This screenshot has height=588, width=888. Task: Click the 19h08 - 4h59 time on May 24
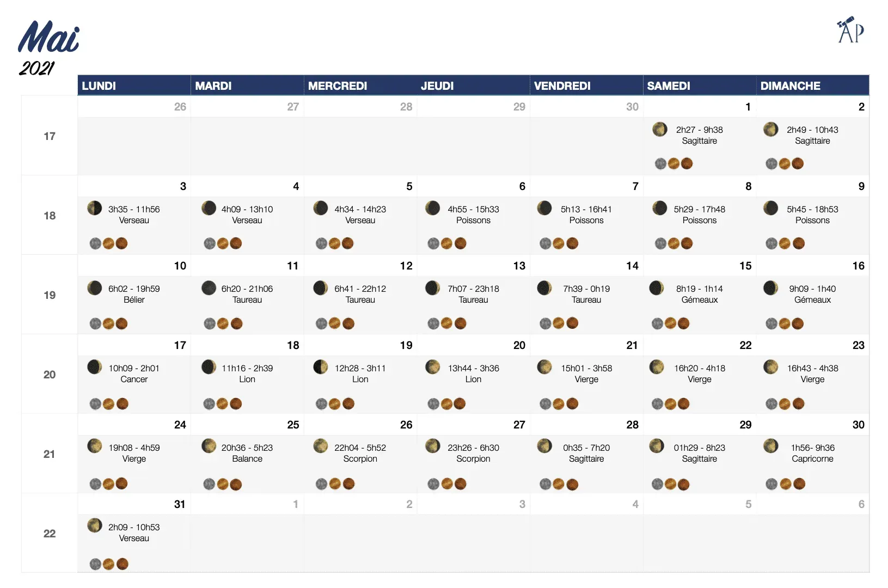click(x=134, y=448)
